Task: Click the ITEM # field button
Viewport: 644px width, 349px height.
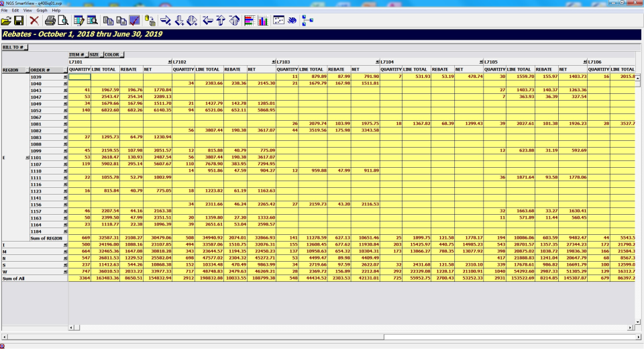Action: pos(78,54)
